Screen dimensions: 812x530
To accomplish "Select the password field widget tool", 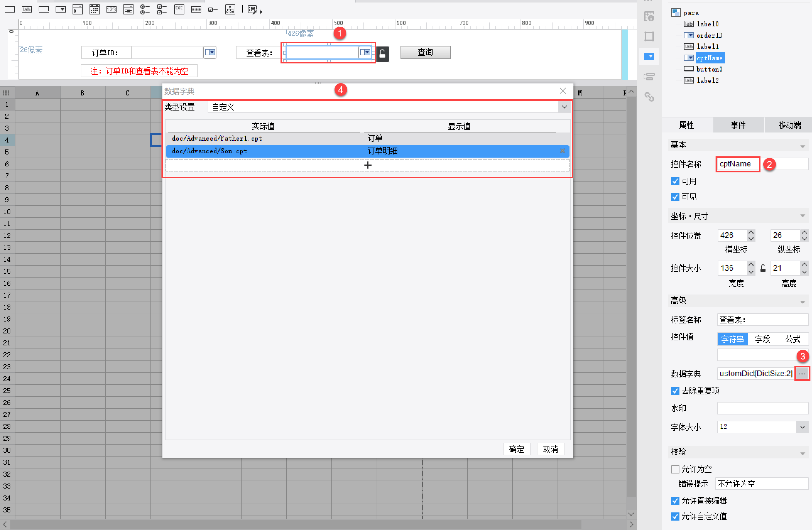I will [196, 9].
